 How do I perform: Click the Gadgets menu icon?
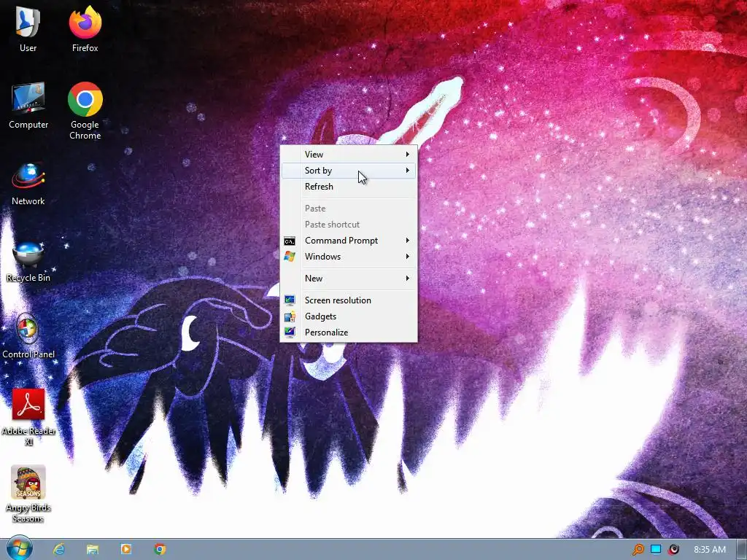tap(289, 316)
